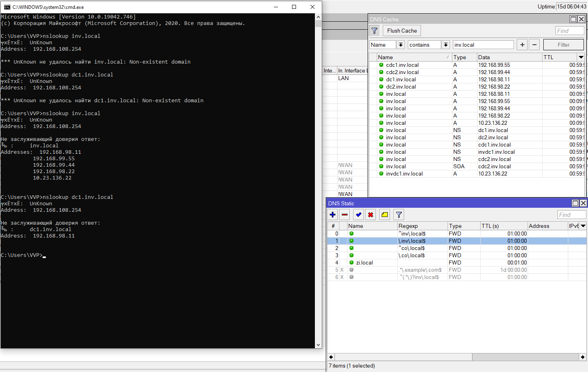Click the In. Interface column header
588x372 pixels.
[x=352, y=70]
